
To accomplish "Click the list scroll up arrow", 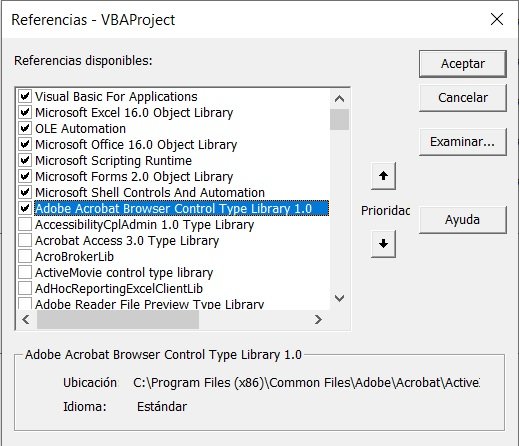I will point(339,99).
